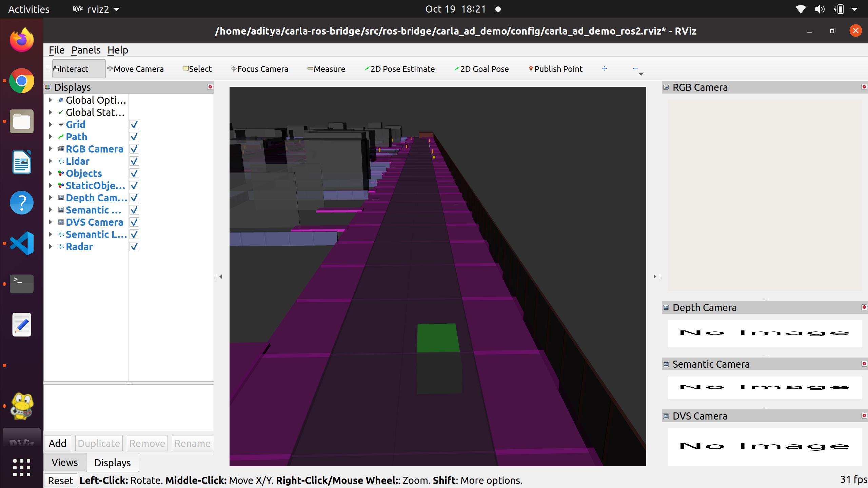Close the Depth Camera panel
This screenshot has width=868, height=488.
pyautogui.click(x=864, y=307)
